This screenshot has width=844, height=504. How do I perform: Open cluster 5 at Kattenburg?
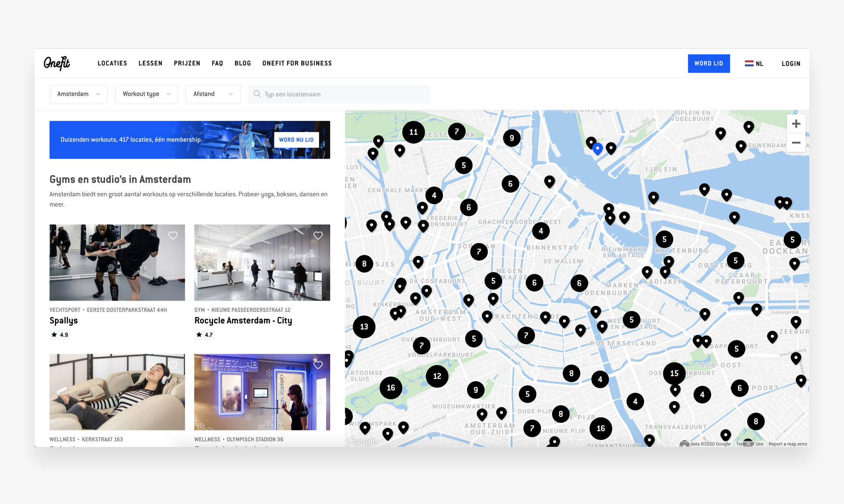pos(664,239)
